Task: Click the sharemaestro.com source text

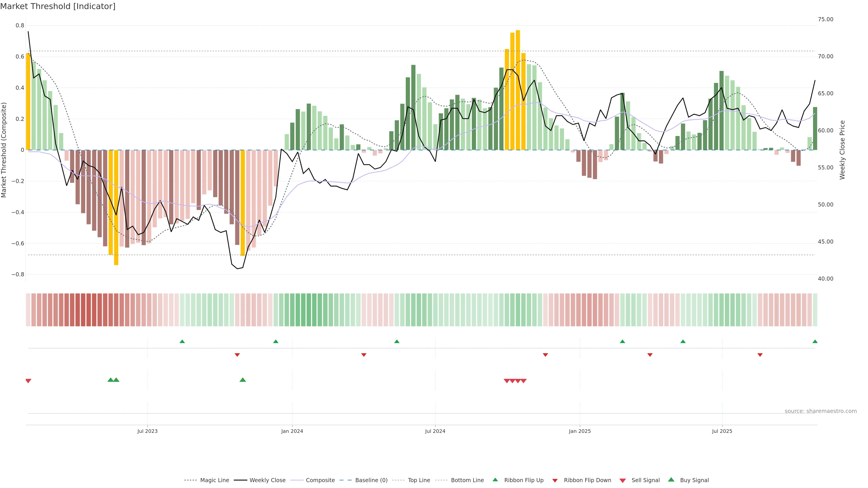Action: (821, 411)
